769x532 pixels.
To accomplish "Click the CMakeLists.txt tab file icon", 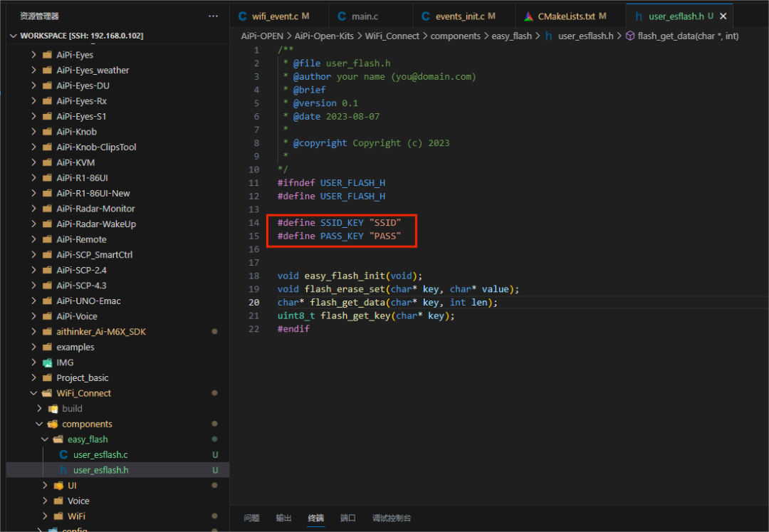I will [528, 16].
